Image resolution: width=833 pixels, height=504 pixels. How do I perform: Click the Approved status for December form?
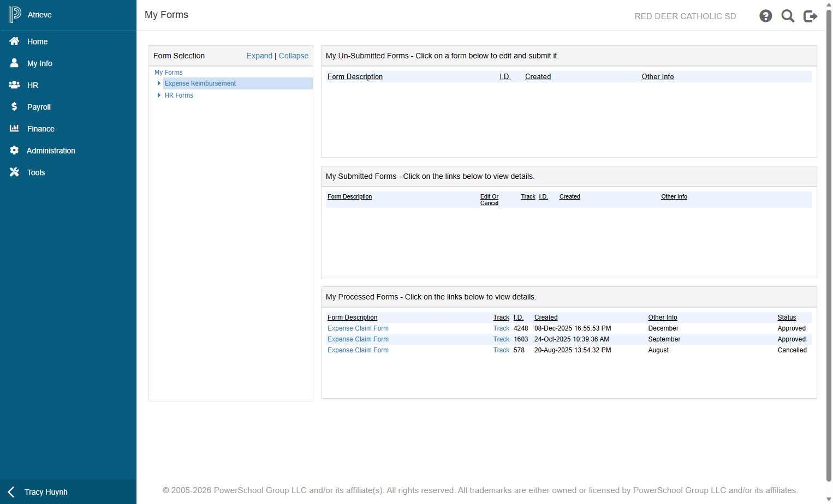[792, 328]
